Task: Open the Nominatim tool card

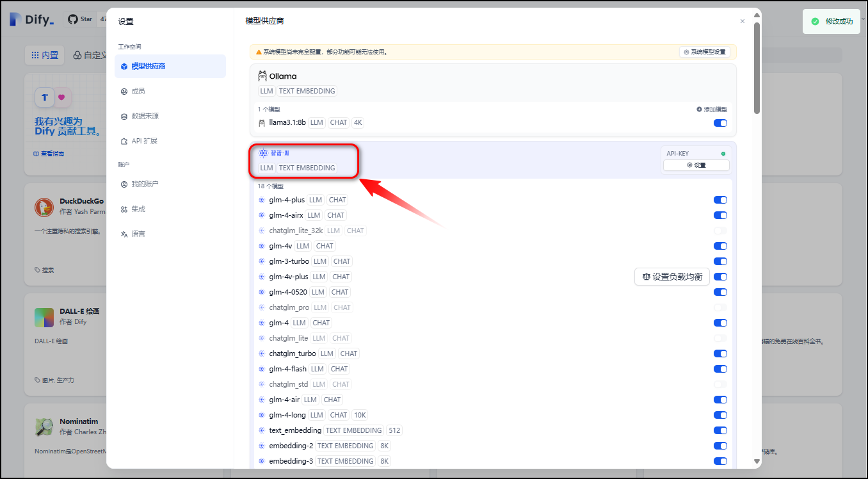Action: point(65,441)
